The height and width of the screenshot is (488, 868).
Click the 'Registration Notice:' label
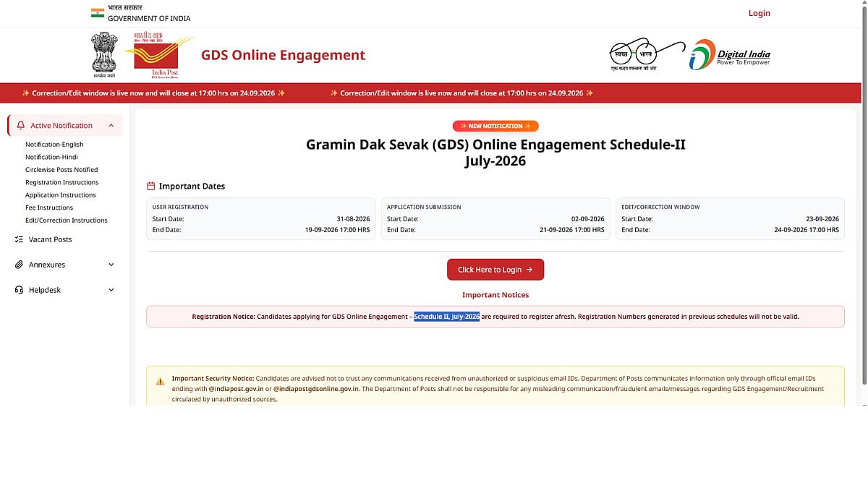[x=224, y=317]
